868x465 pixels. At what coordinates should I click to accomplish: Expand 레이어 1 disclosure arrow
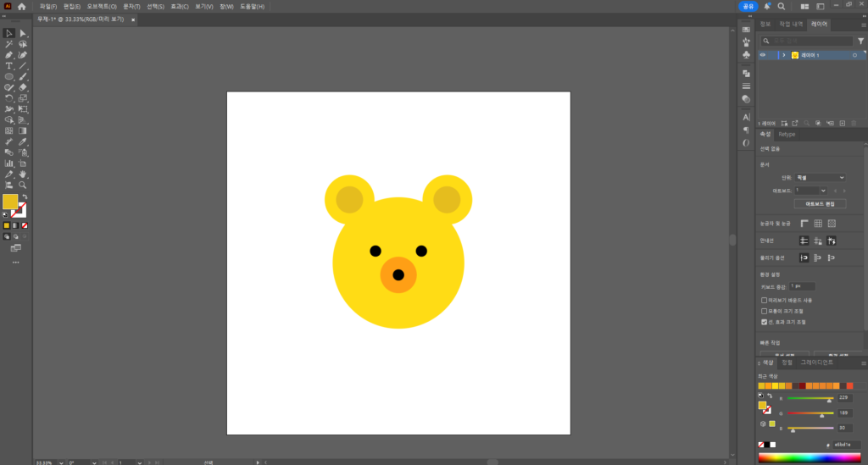click(x=783, y=55)
